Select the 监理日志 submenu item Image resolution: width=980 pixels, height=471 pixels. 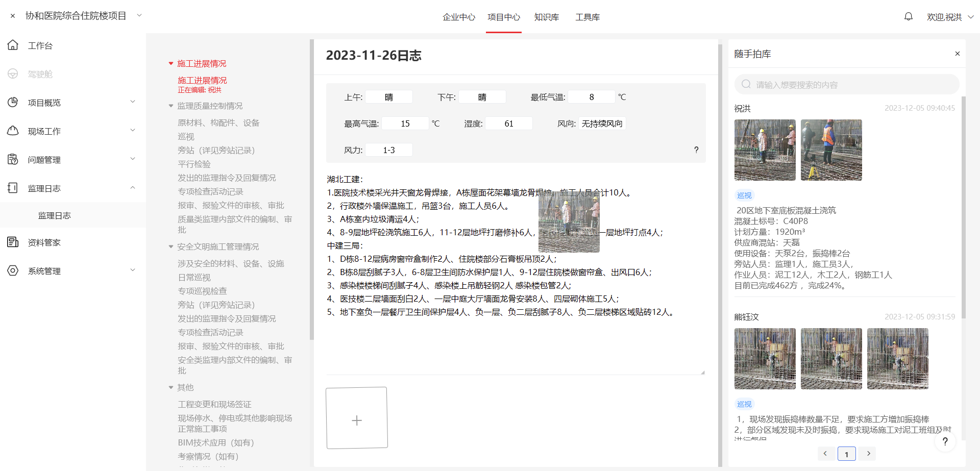click(73, 215)
